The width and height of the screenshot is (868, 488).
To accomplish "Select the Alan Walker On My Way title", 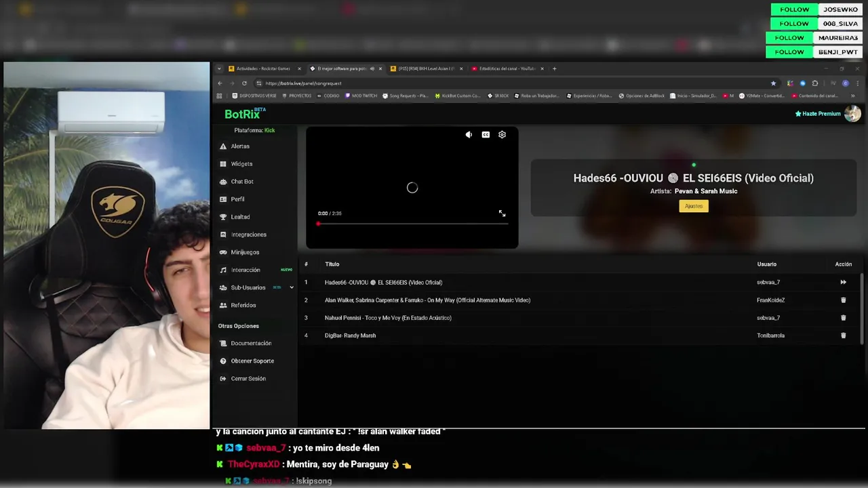I will [x=427, y=300].
